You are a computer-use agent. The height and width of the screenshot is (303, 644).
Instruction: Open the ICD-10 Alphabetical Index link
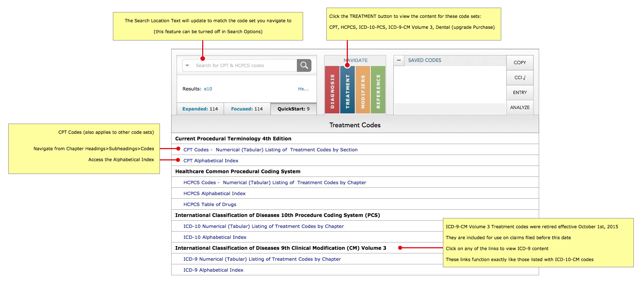[x=215, y=237]
